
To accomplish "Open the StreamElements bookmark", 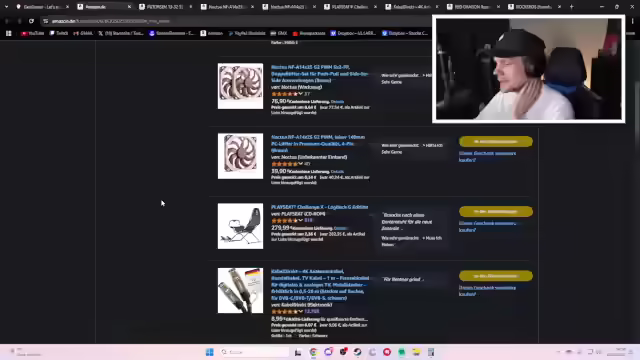I will (x=171, y=33).
